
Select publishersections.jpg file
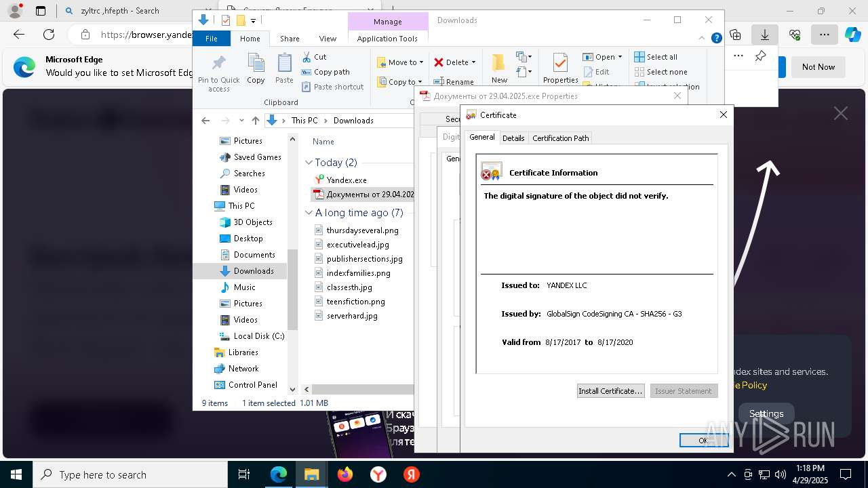tap(364, 259)
